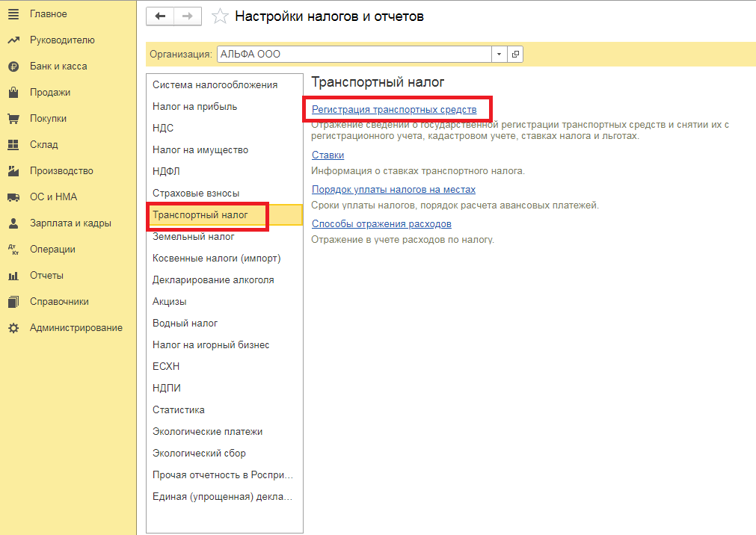Click the hamburger icon next to Главное
756x535 pixels.
tap(13, 14)
